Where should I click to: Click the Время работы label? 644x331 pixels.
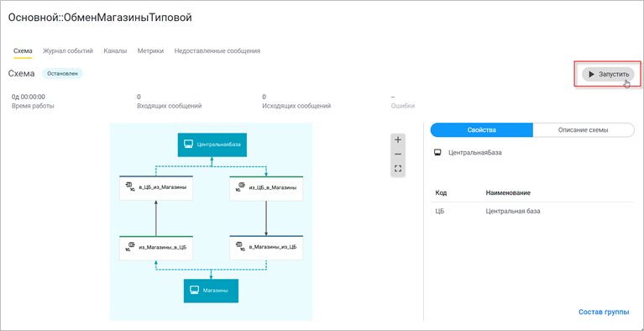(x=33, y=106)
